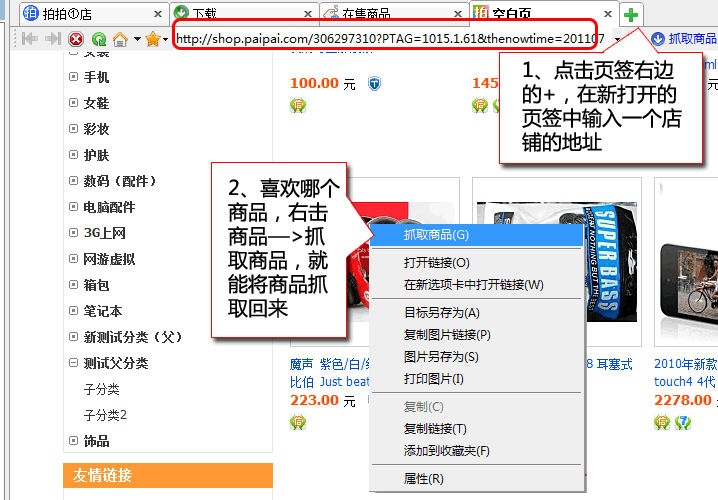718x500 pixels.
Task: Click the green 信 badge under 223.00 元
Action: [x=298, y=422]
